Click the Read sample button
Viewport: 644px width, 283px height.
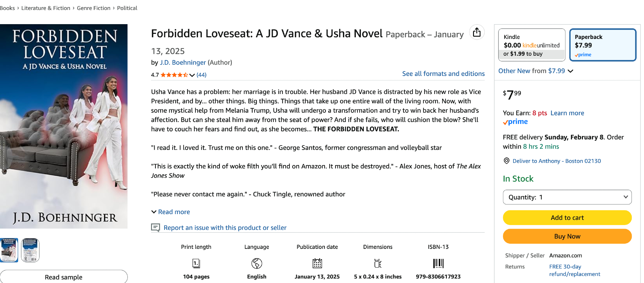click(x=63, y=277)
